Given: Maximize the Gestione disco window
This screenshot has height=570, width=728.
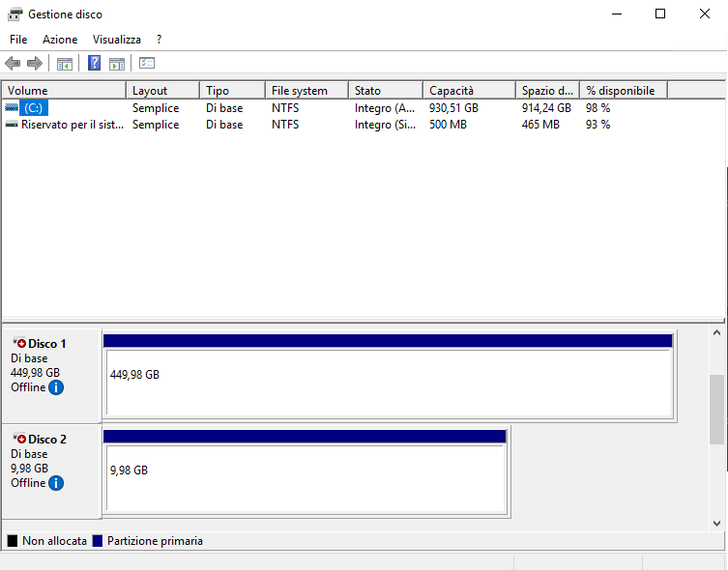Looking at the screenshot, I should coord(660,14).
